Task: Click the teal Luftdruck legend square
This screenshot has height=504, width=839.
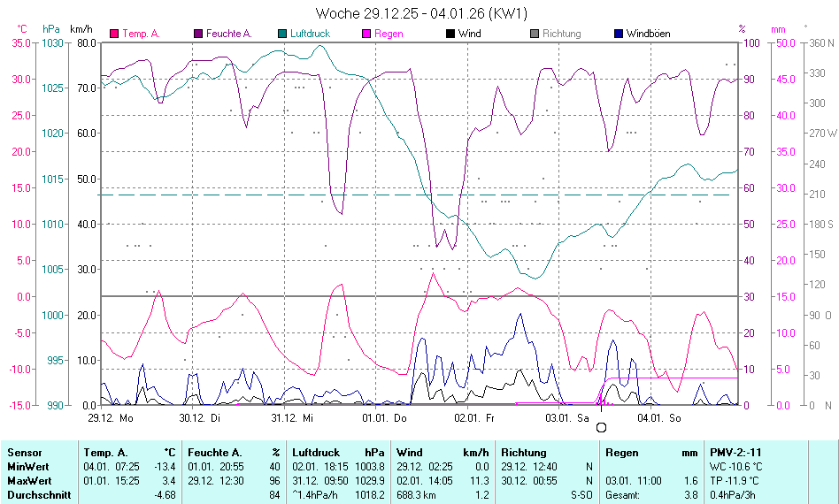Action: [282, 34]
